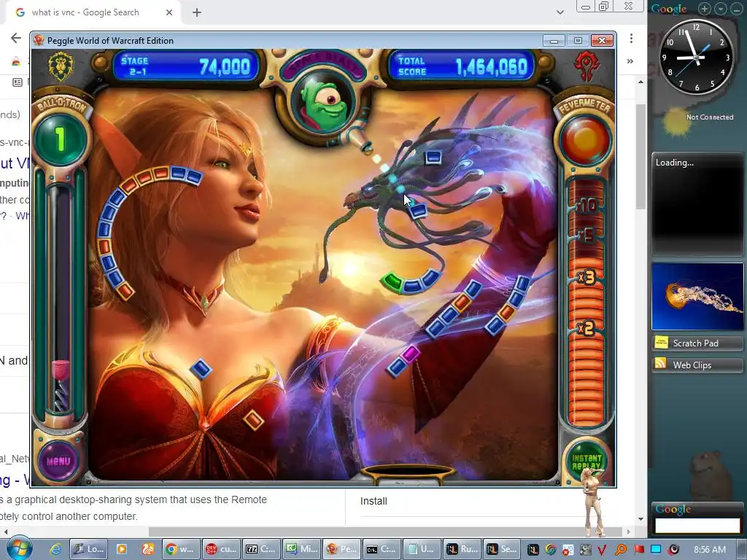This screenshot has height=560, width=747.
Task: Launch Internet Explorer from the taskbar
Action: point(55,549)
